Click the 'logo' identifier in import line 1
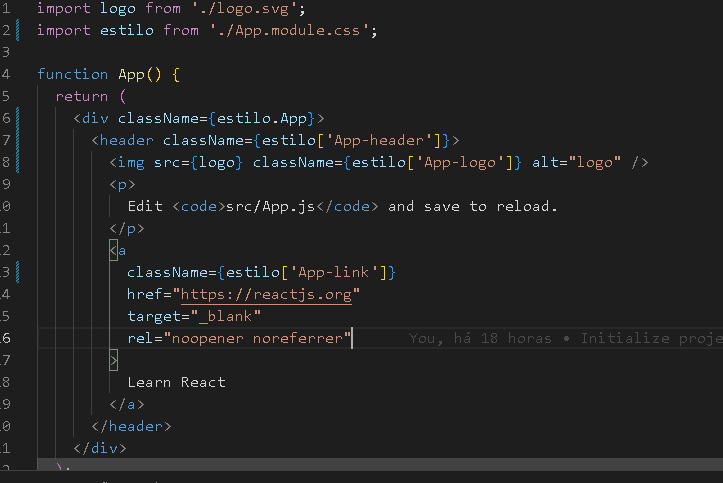Viewport: 723px width, 483px height. click(x=118, y=8)
